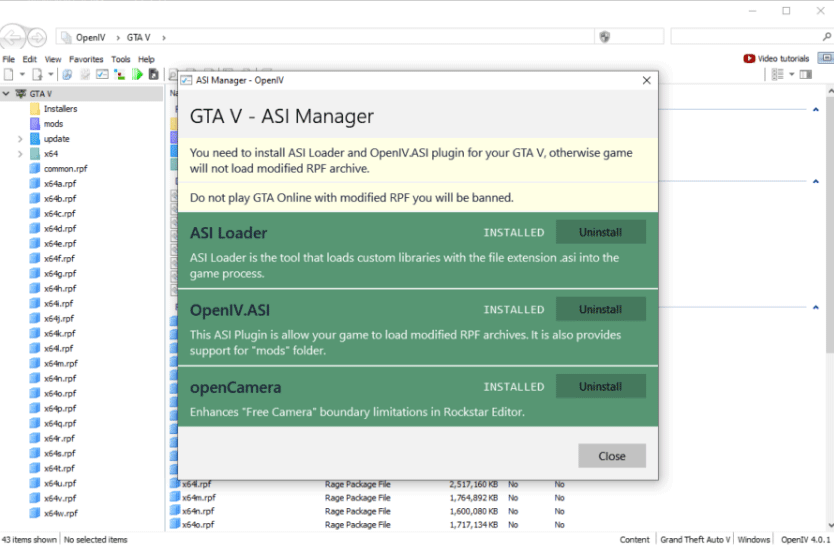Collapse the GTA V root tree node
Screen dimensions: 834x546
click(x=6, y=94)
